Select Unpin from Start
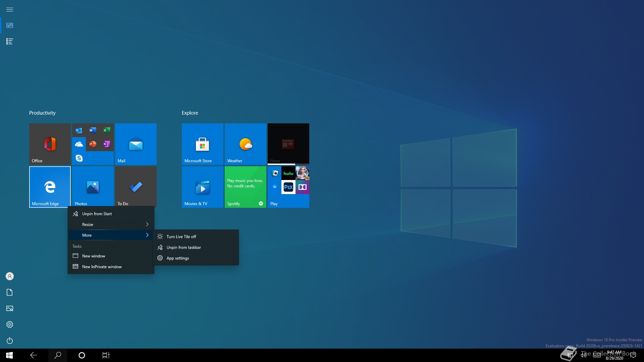The width and height of the screenshot is (644, 362). [111, 214]
